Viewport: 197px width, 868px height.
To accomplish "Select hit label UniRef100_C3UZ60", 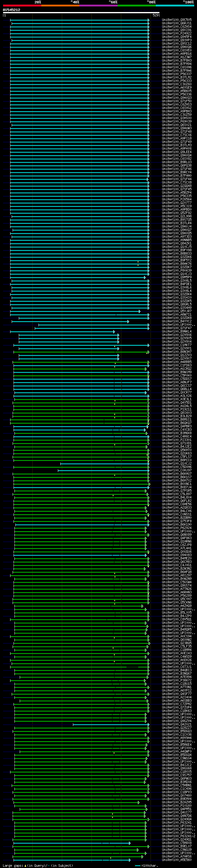I will [x=177, y=84].
